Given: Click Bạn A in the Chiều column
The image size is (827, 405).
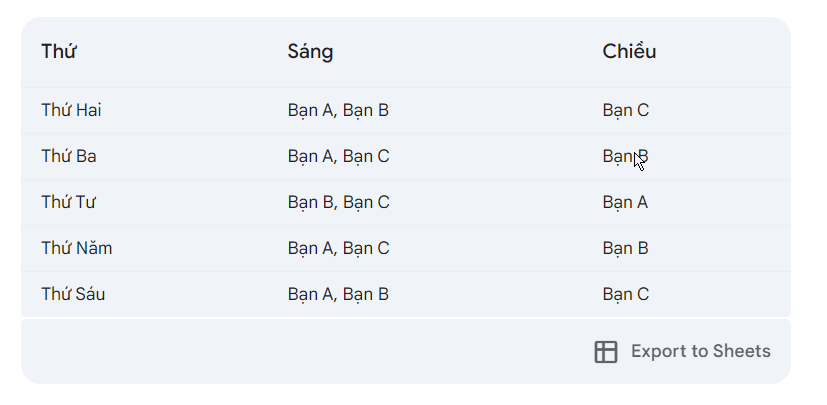Looking at the screenshot, I should [x=625, y=202].
